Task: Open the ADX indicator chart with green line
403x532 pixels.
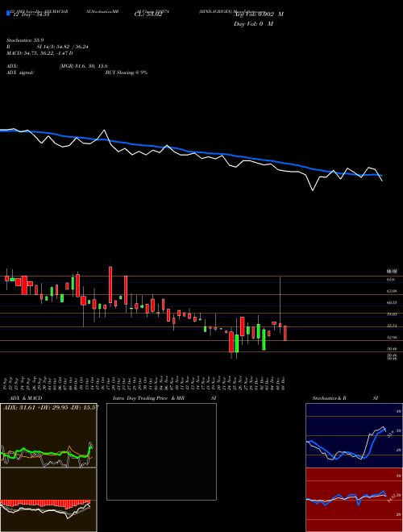Action: click(x=48, y=435)
